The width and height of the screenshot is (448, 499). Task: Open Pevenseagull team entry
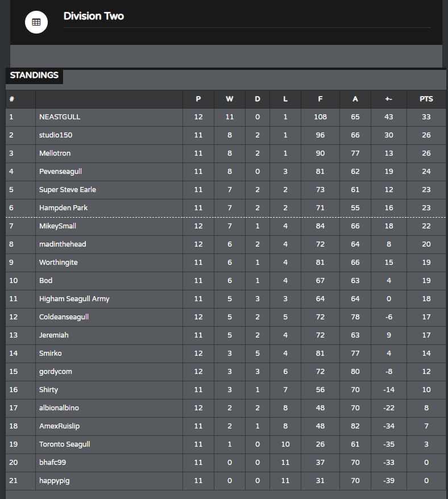point(60,172)
